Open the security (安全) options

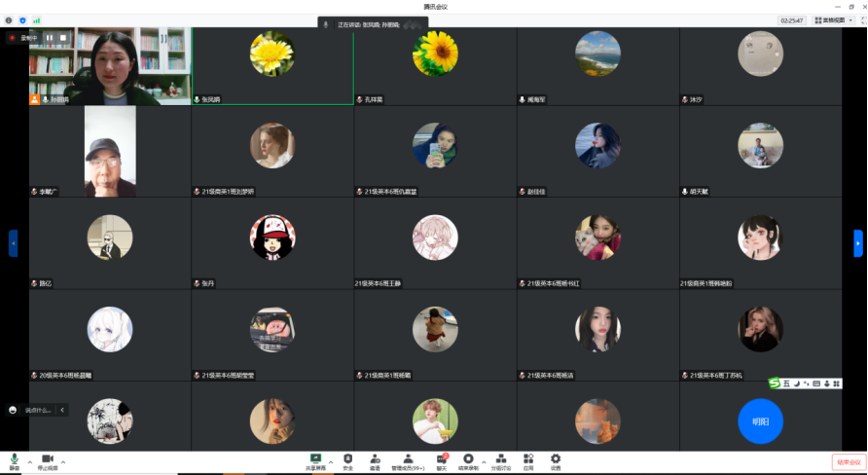[x=347, y=459]
